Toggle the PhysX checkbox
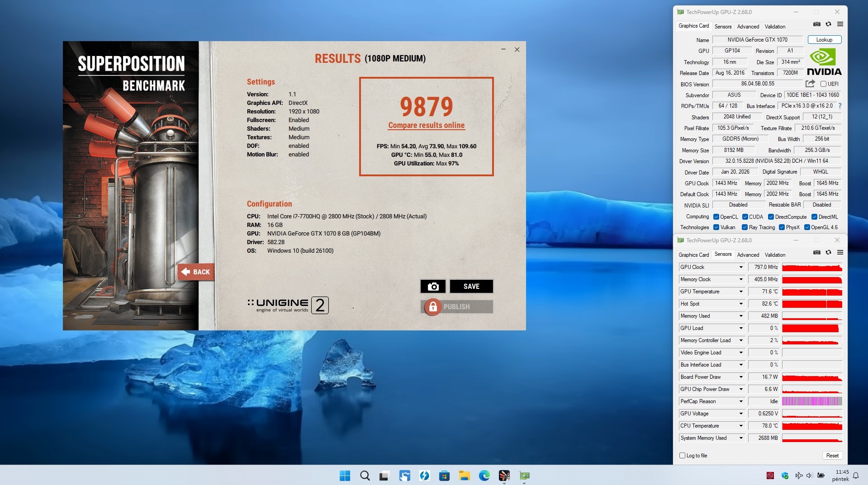 click(x=782, y=227)
